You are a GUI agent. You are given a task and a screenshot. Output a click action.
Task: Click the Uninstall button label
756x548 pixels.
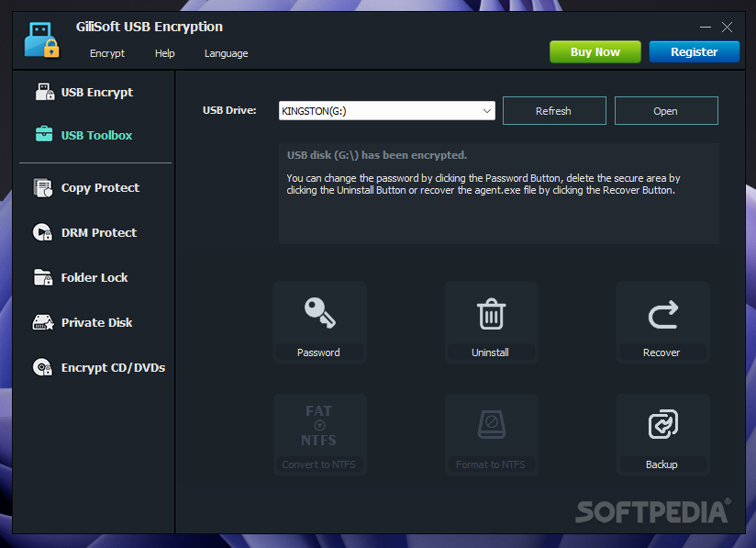coord(490,352)
